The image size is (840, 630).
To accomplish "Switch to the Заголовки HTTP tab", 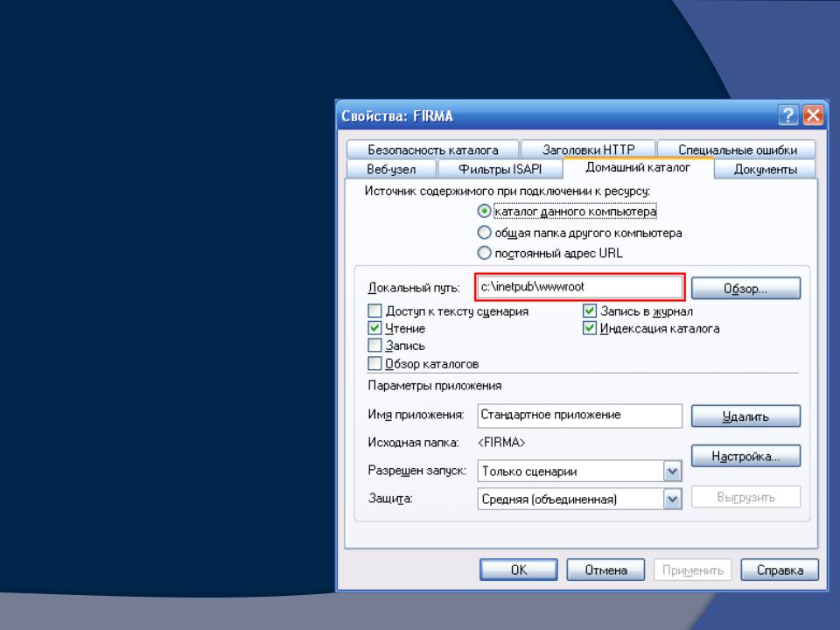I will pos(588,150).
